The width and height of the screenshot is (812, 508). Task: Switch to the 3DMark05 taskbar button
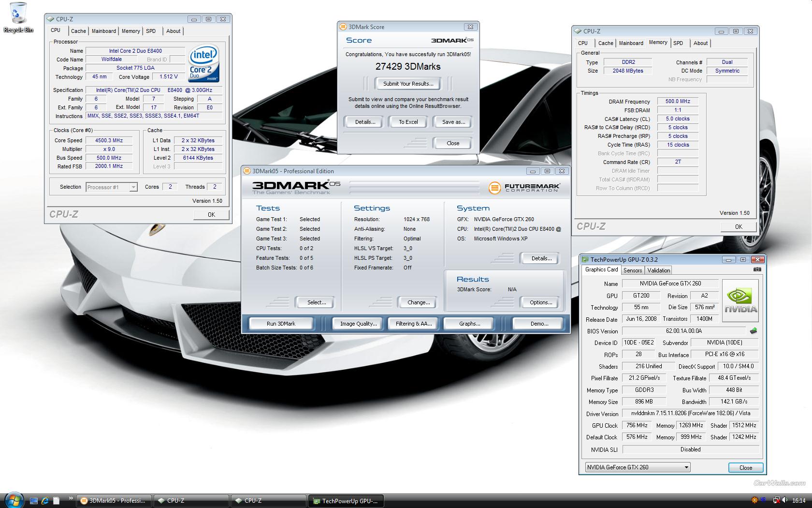pyautogui.click(x=115, y=501)
